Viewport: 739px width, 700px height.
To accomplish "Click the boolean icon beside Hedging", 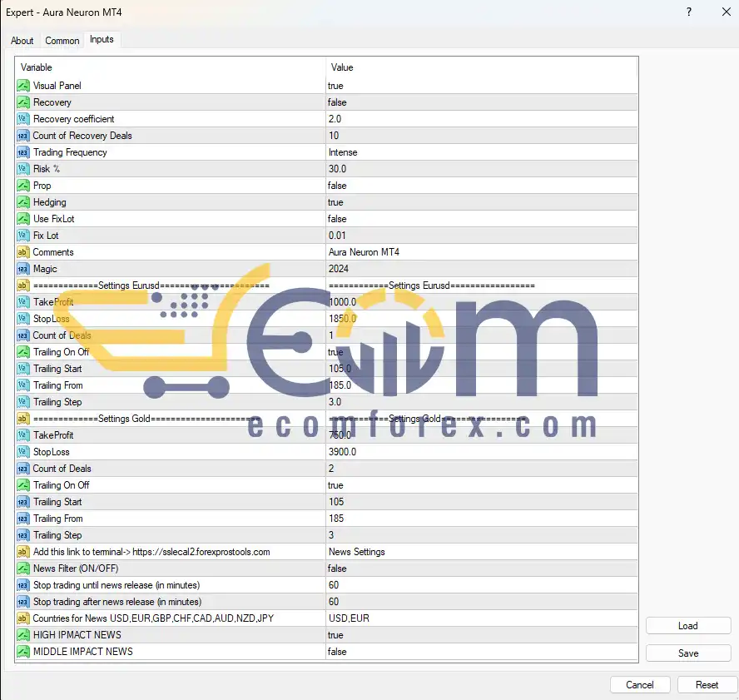I will pos(23,202).
